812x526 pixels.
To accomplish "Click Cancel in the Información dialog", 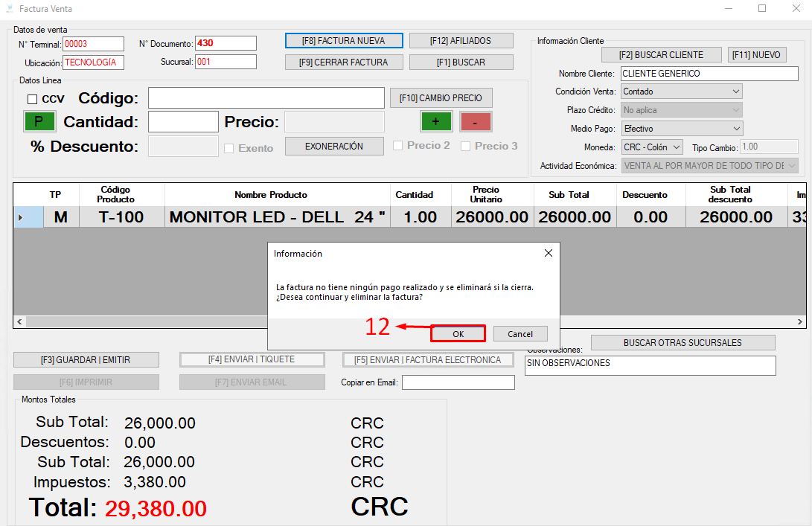I will click(x=520, y=334).
